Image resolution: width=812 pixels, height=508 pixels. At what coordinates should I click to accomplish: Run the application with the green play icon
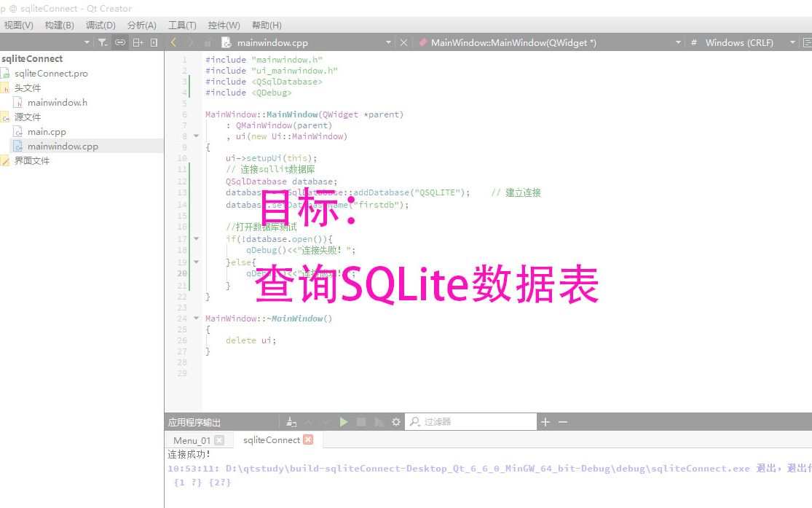click(343, 421)
